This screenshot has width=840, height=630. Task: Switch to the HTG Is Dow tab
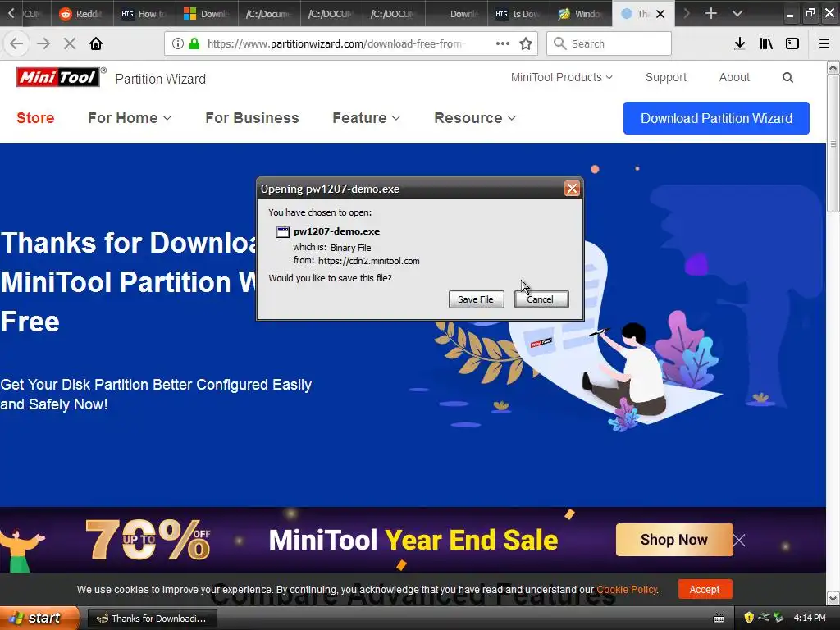click(518, 13)
